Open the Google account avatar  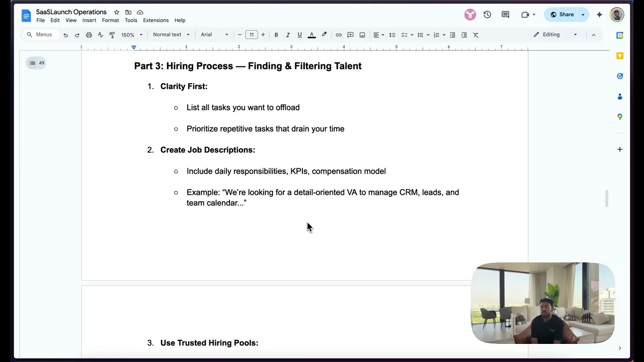(x=617, y=15)
